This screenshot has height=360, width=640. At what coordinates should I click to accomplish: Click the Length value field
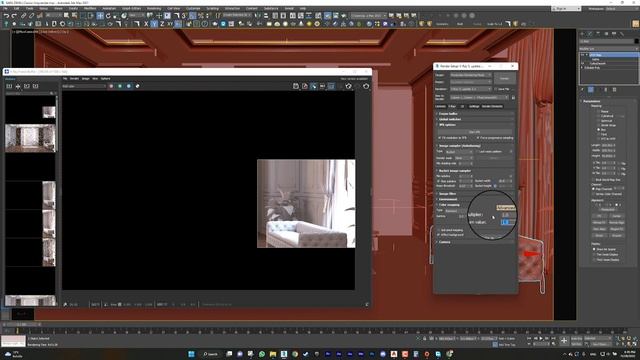tap(609, 145)
